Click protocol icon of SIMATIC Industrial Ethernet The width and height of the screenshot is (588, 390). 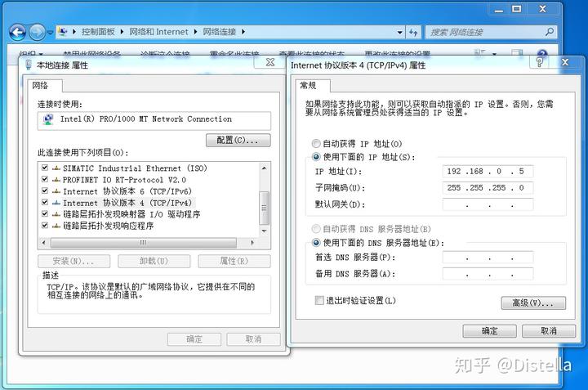pyautogui.click(x=56, y=168)
